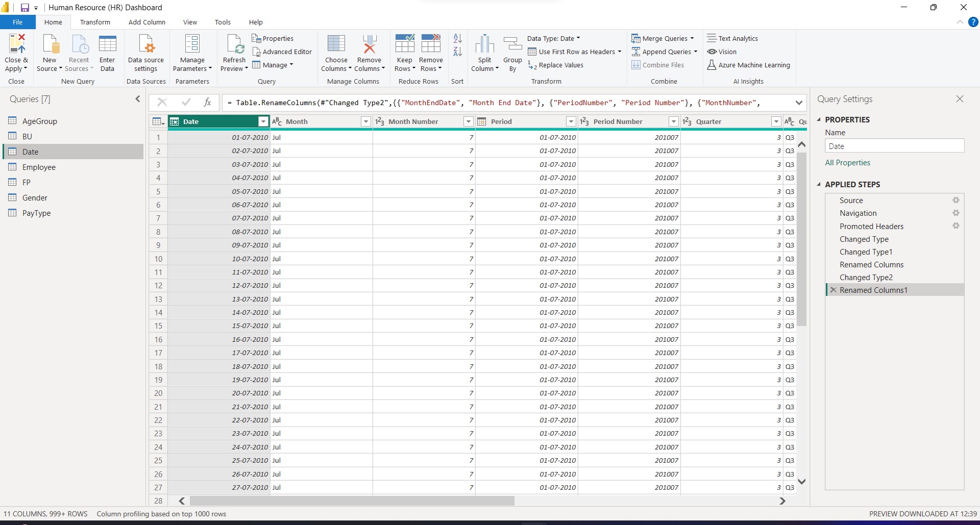
Task: Open the Data Type: Date dropdown
Action: [x=553, y=38]
